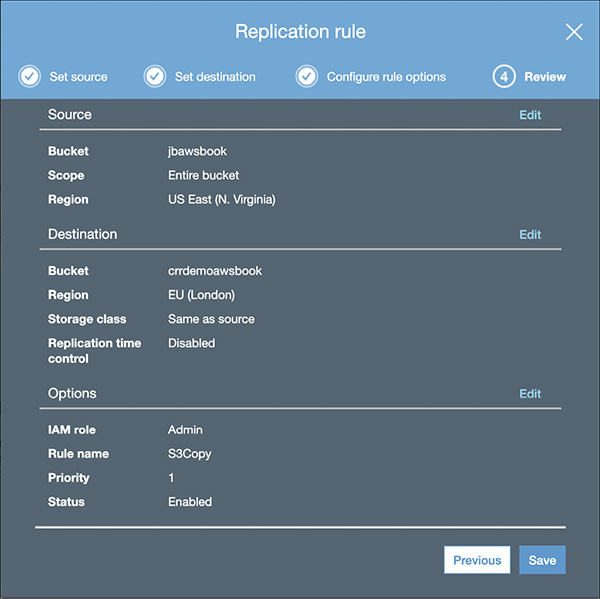This screenshot has width=600, height=599.
Task: Click the checkmark icon beside Configure rule options
Action: tap(306, 77)
